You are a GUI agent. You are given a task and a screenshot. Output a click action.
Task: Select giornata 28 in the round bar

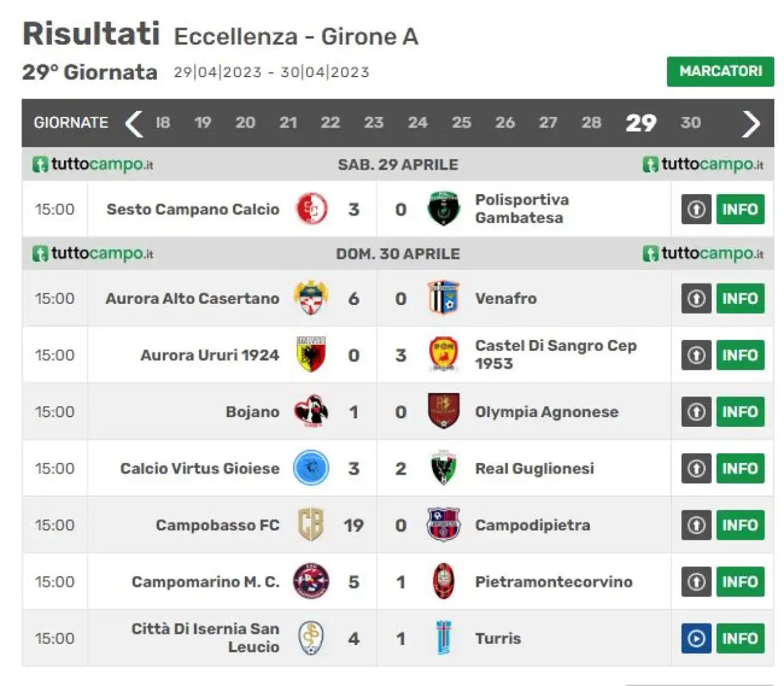click(x=591, y=123)
